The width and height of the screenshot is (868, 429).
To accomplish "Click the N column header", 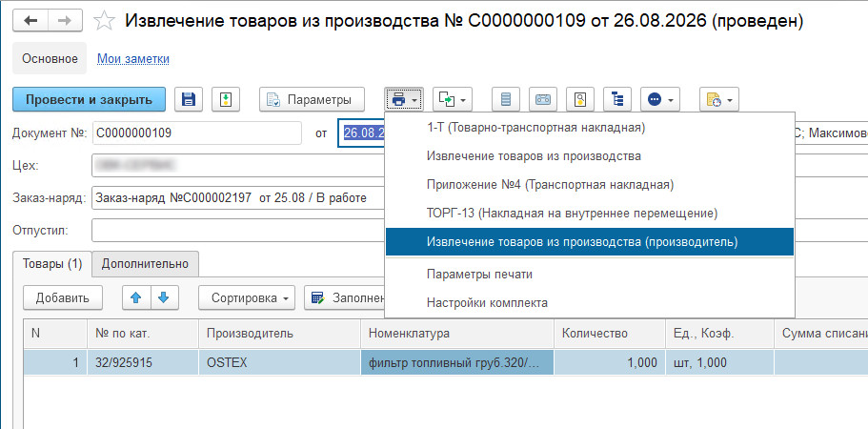I will [x=55, y=334].
